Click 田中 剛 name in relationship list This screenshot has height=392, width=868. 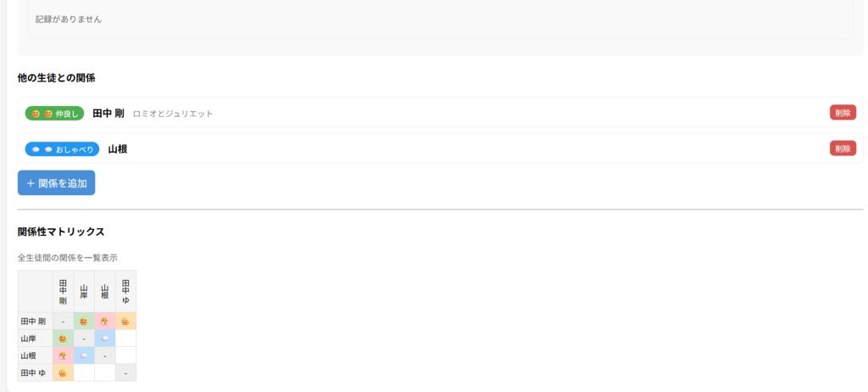(108, 113)
